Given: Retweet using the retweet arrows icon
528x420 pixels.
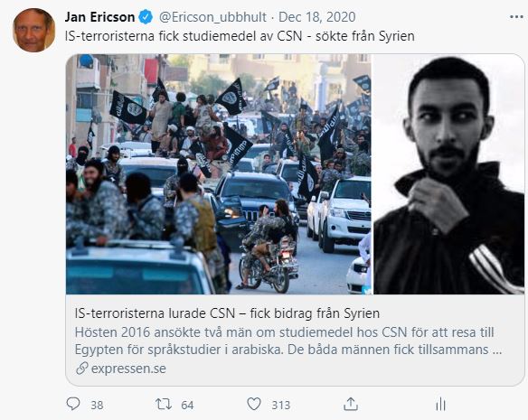Looking at the screenshot, I should point(164,404).
